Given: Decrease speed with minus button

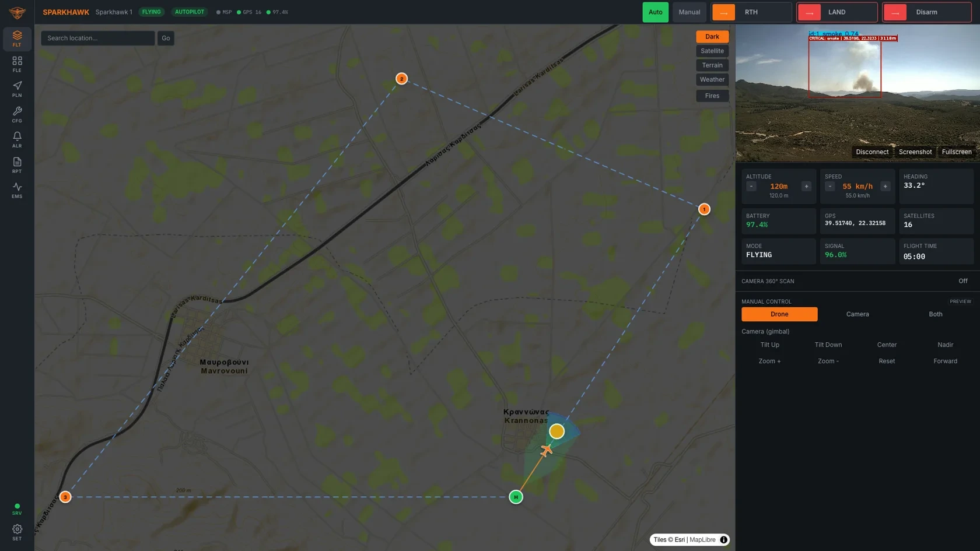Looking at the screenshot, I should 829,186.
